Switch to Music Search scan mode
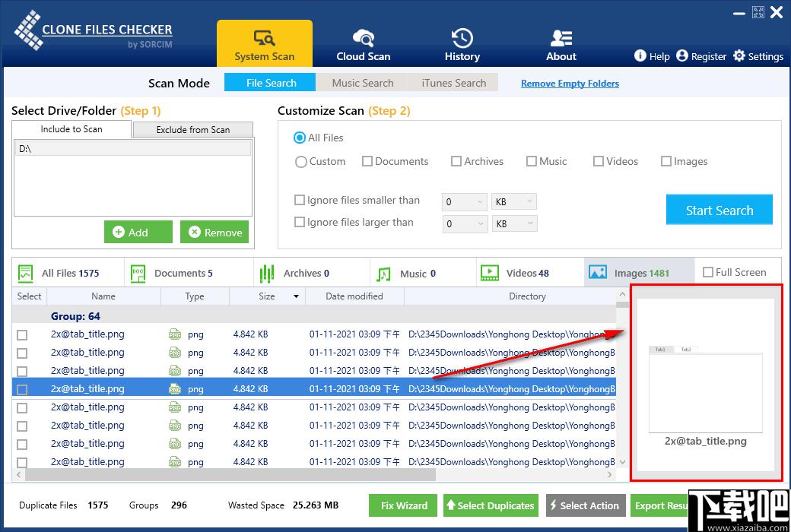The height and width of the screenshot is (532, 791). point(363,83)
